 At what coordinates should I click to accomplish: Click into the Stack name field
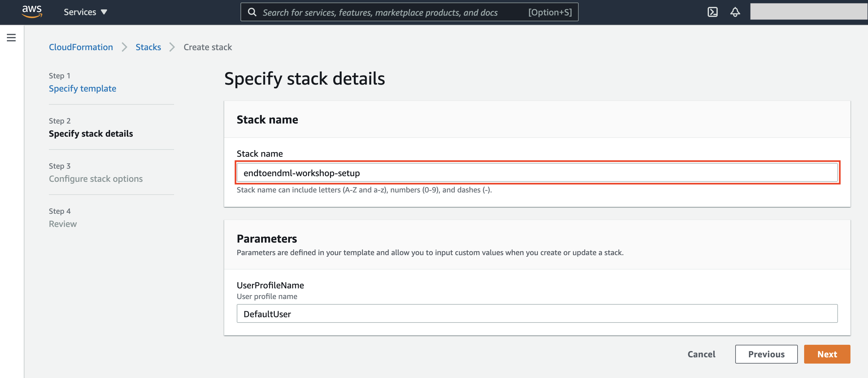[537, 173]
